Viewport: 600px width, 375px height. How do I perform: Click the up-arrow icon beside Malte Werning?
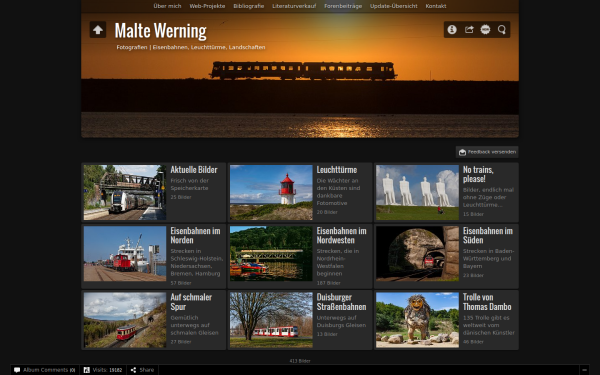point(98,29)
